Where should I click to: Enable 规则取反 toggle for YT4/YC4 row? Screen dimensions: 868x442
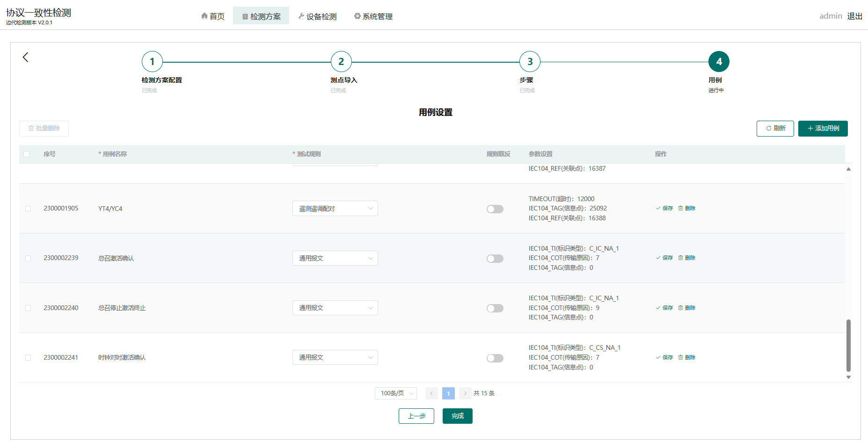[x=495, y=209]
